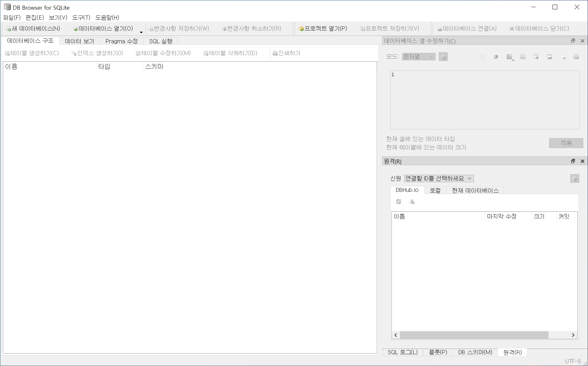
Task: Open the mode dropdown showing 문자열
Action: [x=418, y=57]
